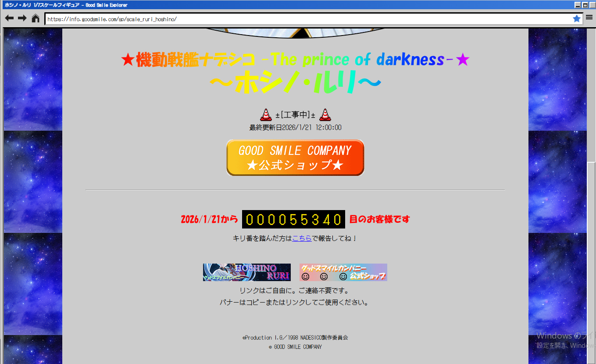Click the ～ホシノ・ルリ～ rainbow heading
596x364 pixels.
tap(296, 82)
